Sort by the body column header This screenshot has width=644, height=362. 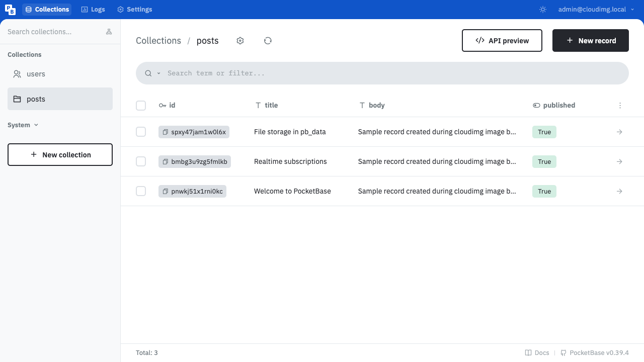372,106
